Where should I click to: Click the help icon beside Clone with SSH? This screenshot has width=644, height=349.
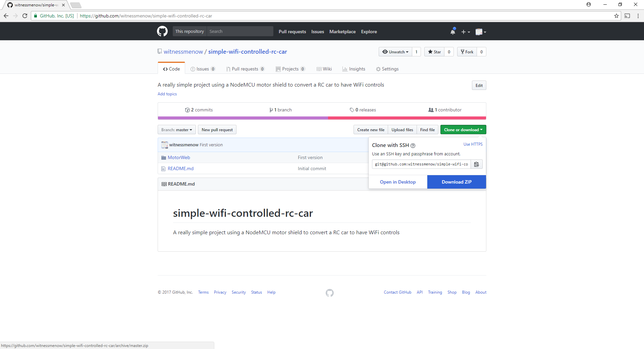click(x=413, y=146)
